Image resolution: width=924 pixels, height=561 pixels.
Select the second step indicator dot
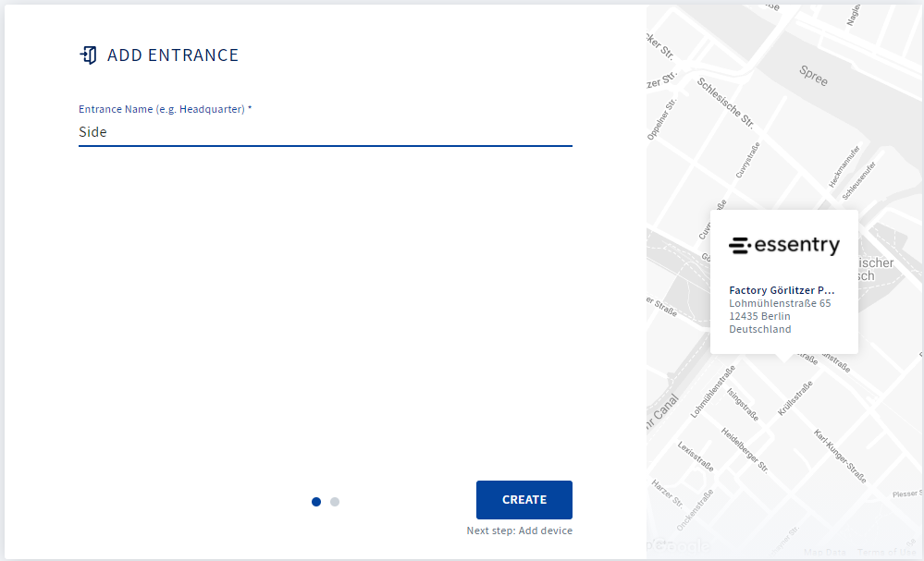pos(335,502)
